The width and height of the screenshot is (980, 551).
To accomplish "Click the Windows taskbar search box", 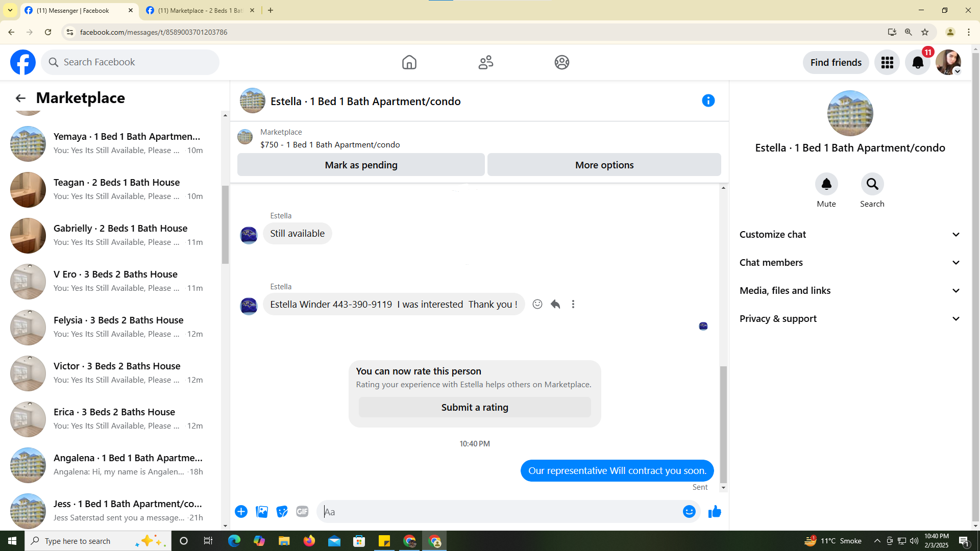I will (x=98, y=541).
